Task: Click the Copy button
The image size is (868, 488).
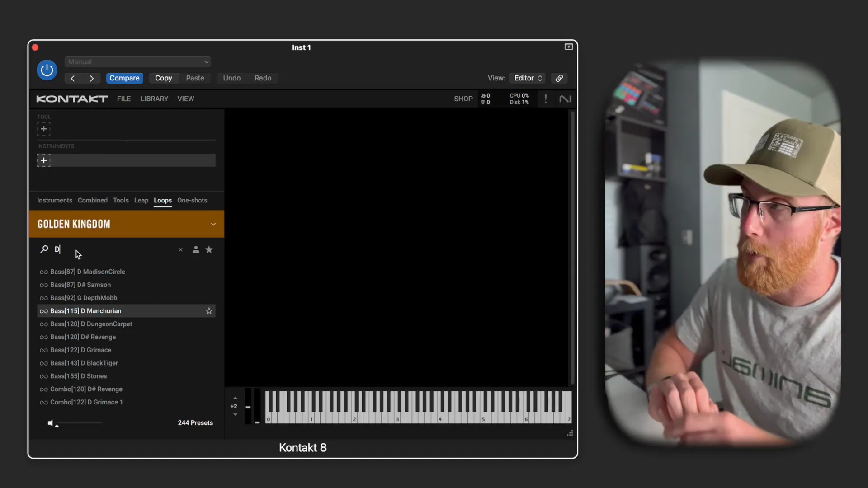Action: tap(163, 78)
